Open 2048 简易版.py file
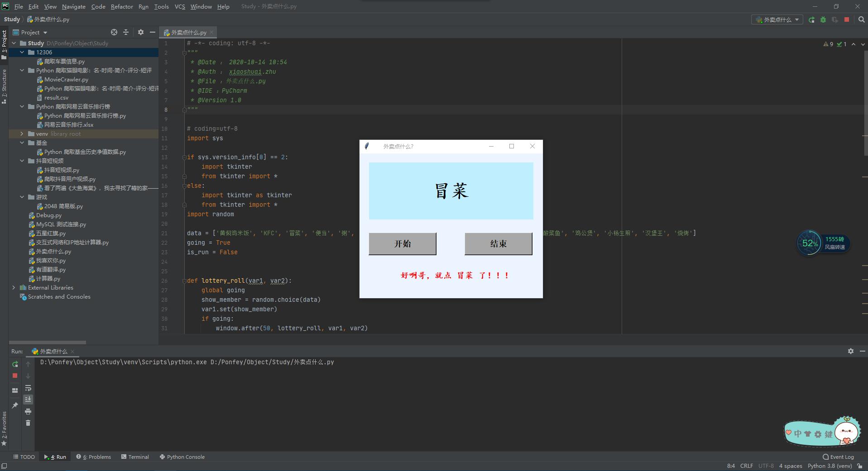868x471 pixels. point(63,206)
